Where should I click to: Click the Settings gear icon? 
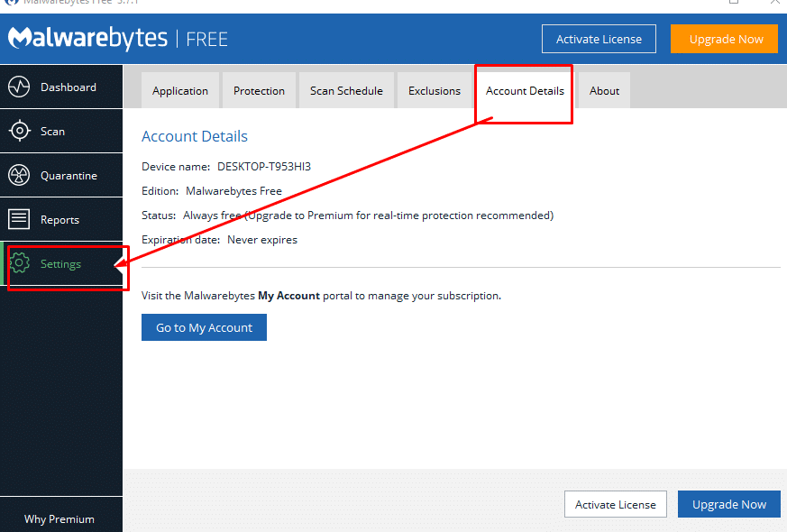[19, 263]
